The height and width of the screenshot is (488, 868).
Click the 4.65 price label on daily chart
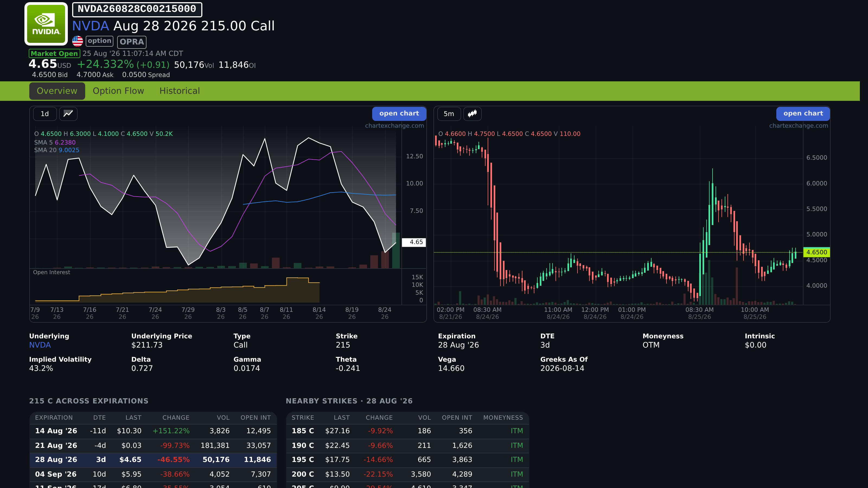[414, 242]
